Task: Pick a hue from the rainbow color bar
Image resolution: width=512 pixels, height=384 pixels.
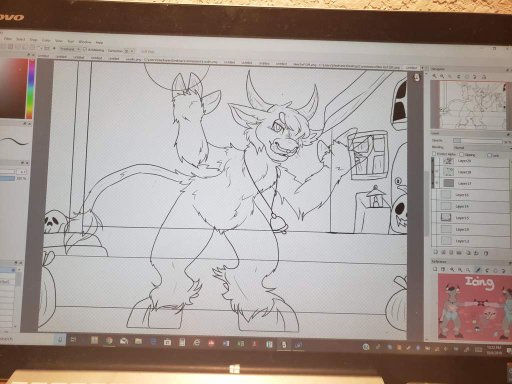Action: [x=31, y=89]
